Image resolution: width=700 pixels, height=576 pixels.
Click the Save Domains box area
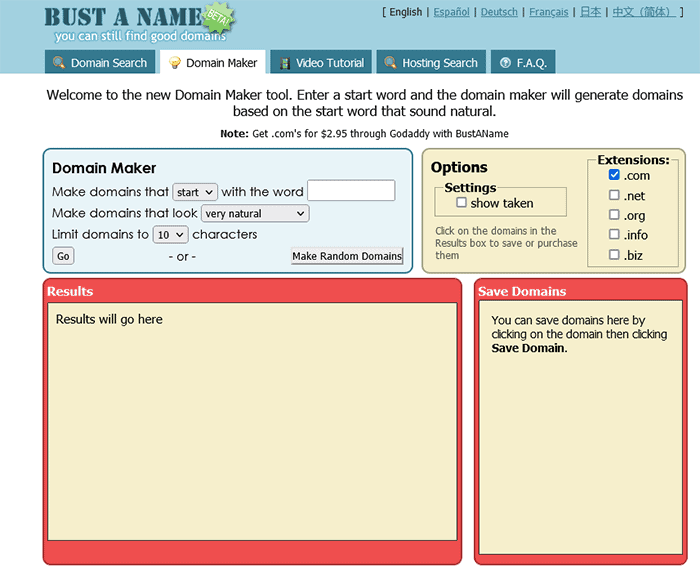click(x=580, y=427)
